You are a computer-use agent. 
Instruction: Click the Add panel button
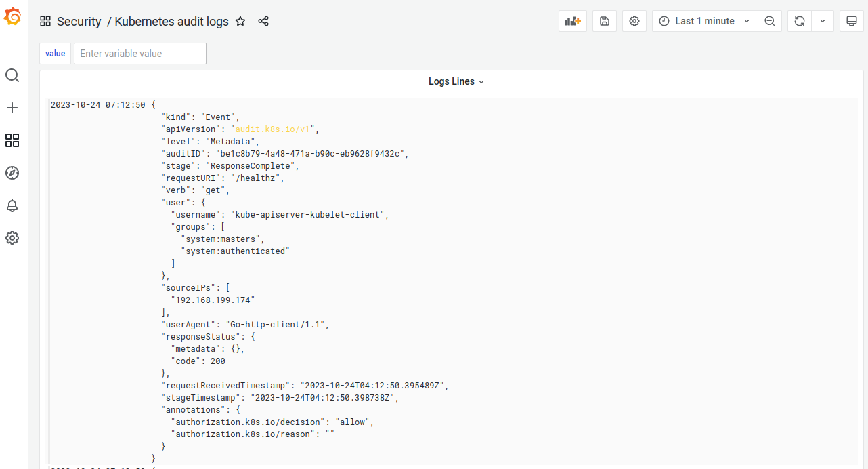point(573,21)
